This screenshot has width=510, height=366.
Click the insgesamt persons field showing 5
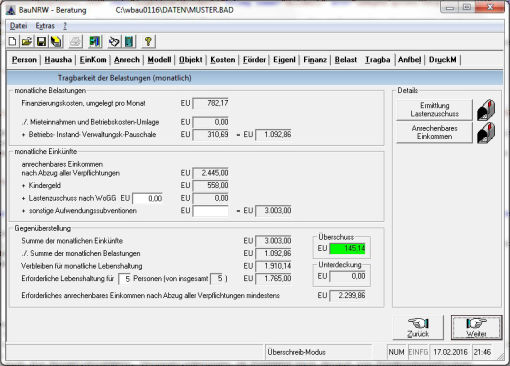(x=217, y=278)
